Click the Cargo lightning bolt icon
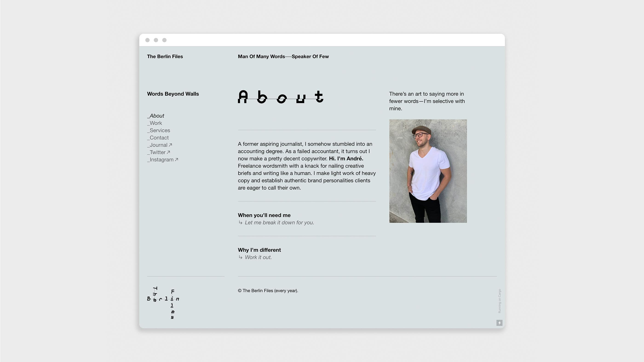 499,323
